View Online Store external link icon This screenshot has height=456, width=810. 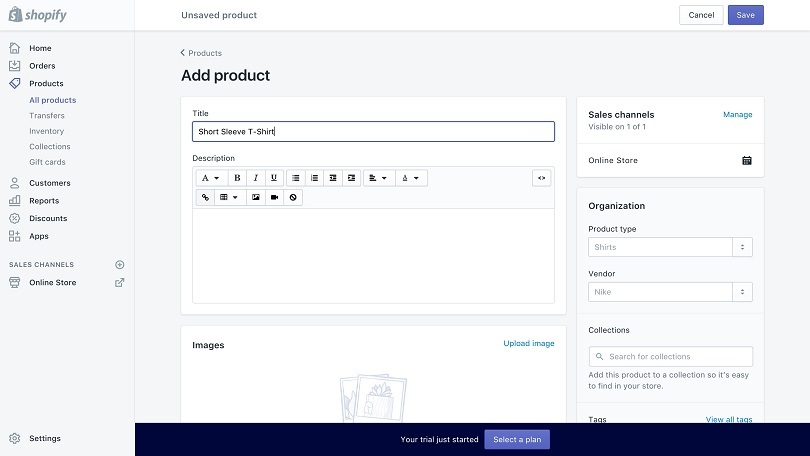119,282
